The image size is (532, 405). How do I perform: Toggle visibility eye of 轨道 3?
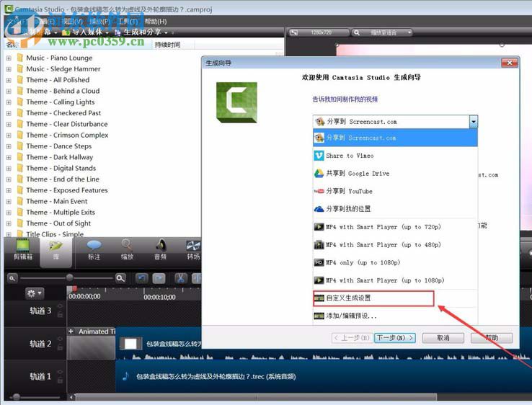[60, 306]
